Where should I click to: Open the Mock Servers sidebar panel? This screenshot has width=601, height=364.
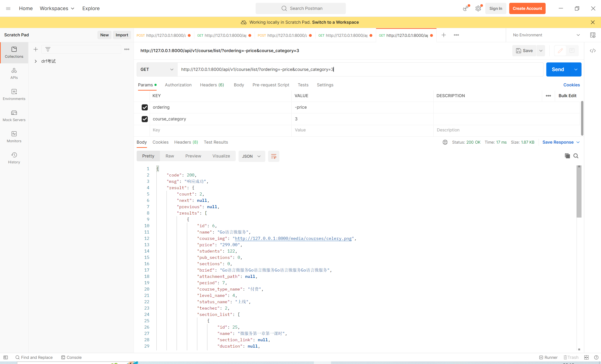(14, 115)
